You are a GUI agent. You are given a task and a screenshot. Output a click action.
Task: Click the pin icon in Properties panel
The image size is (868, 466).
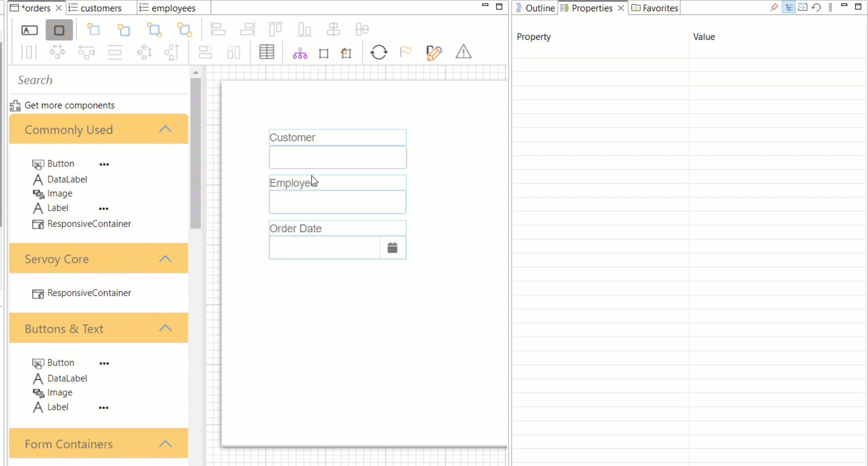(x=774, y=7)
